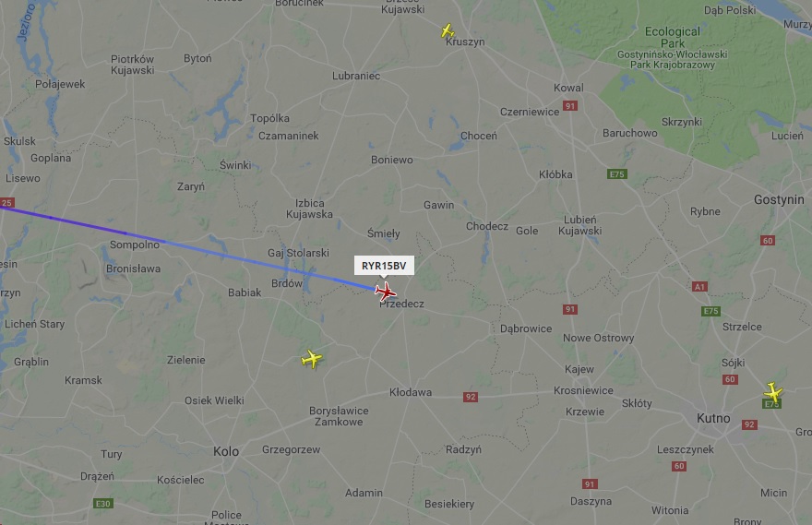Click the Kłodawa town label

[x=411, y=392]
